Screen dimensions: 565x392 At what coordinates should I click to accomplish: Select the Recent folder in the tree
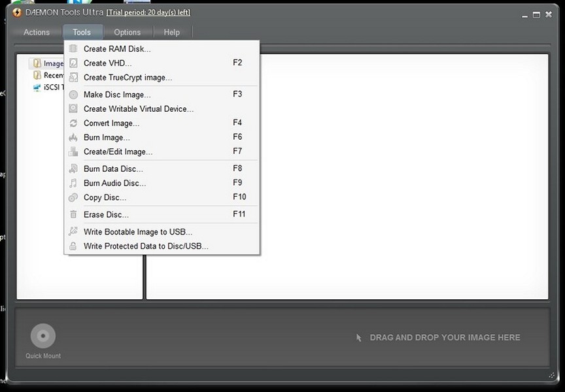[x=48, y=75]
